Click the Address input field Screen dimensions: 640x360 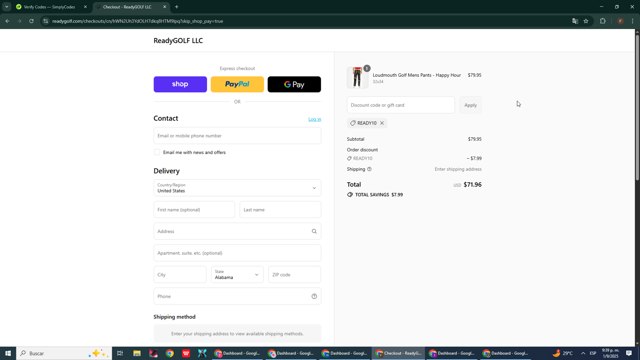237,231
